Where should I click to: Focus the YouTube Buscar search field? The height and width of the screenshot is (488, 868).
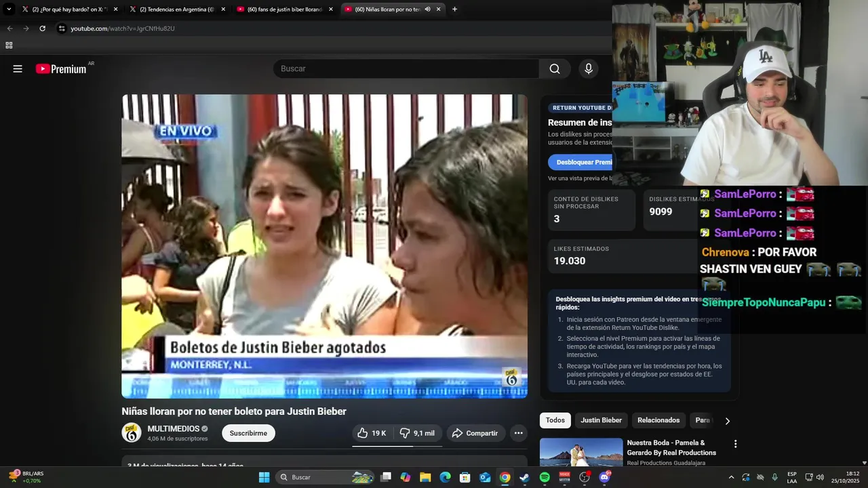tap(406, 68)
